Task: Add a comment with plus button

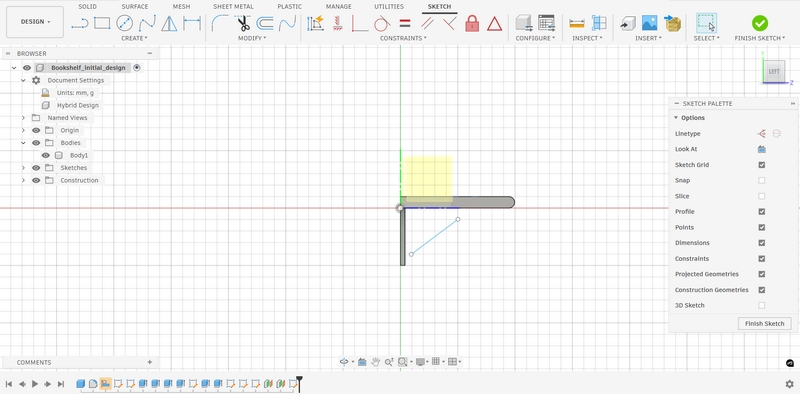Action: coord(149,362)
